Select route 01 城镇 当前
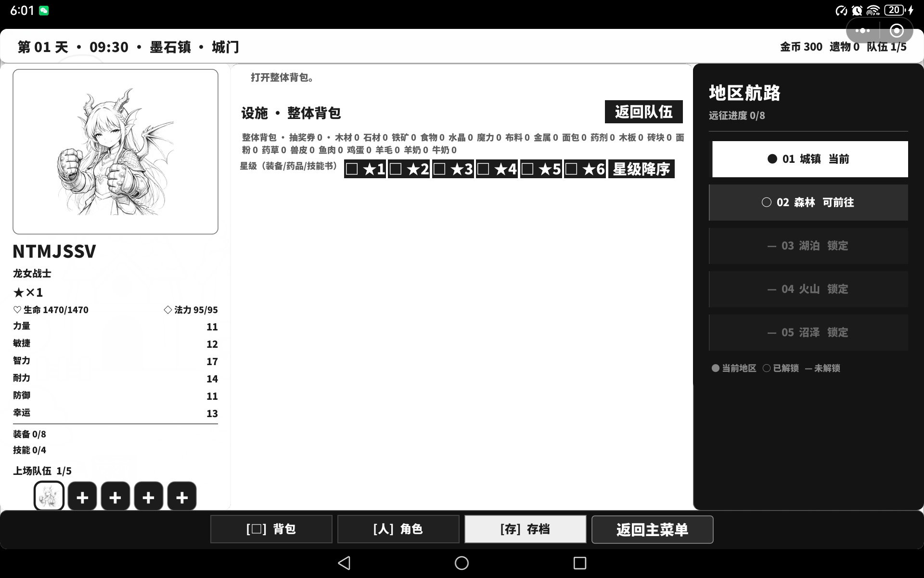This screenshot has height=578, width=924. click(x=809, y=159)
